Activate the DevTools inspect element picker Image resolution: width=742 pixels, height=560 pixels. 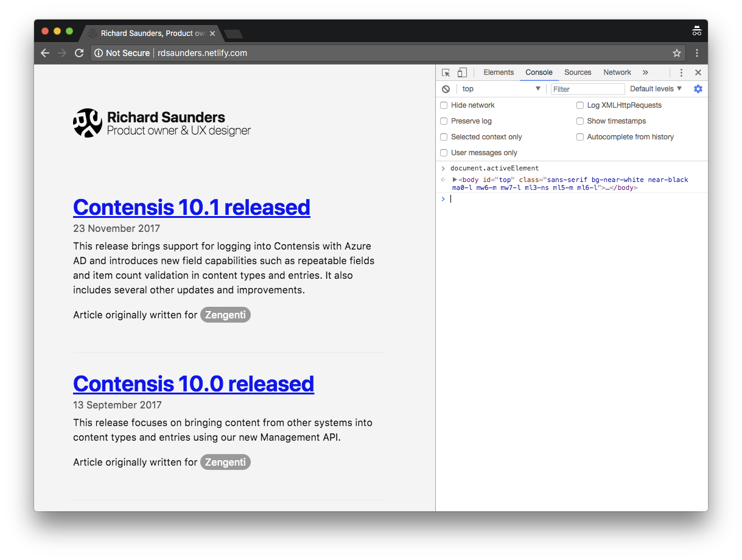click(x=446, y=72)
